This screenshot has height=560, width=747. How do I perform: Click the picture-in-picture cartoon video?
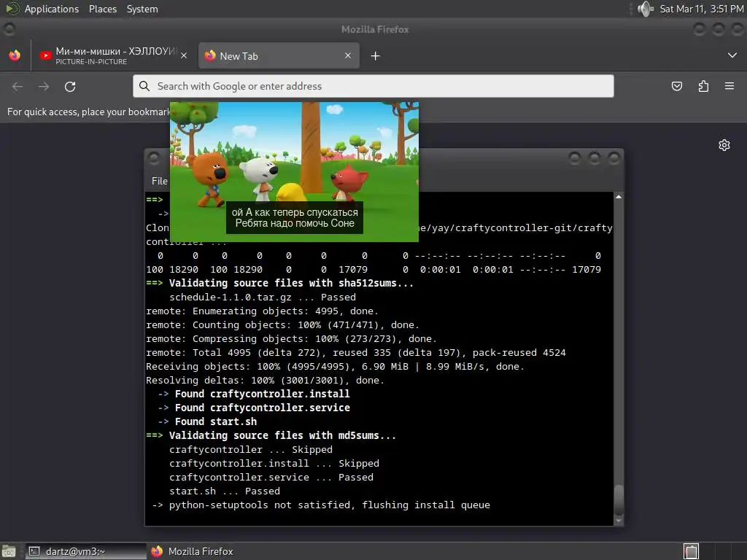(295, 171)
